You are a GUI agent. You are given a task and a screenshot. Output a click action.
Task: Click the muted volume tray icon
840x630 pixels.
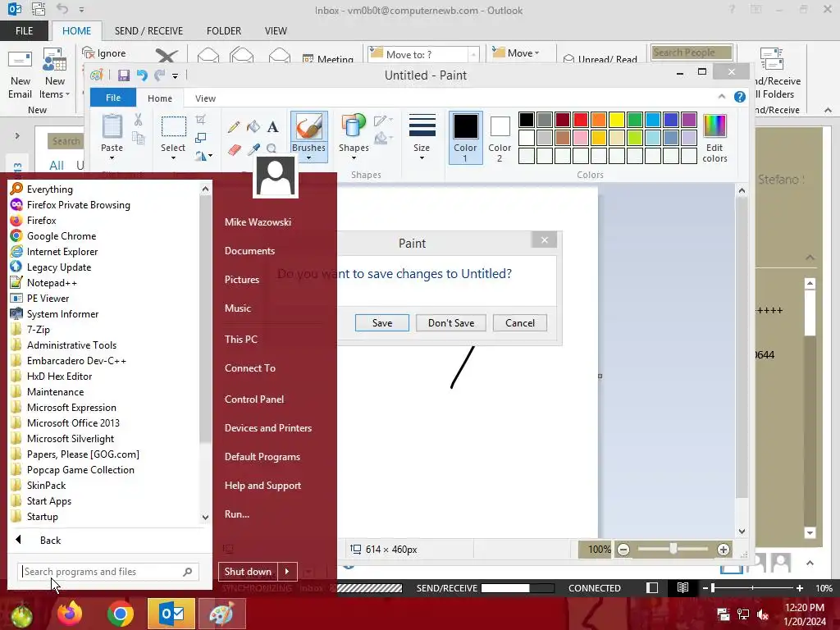tap(762, 615)
